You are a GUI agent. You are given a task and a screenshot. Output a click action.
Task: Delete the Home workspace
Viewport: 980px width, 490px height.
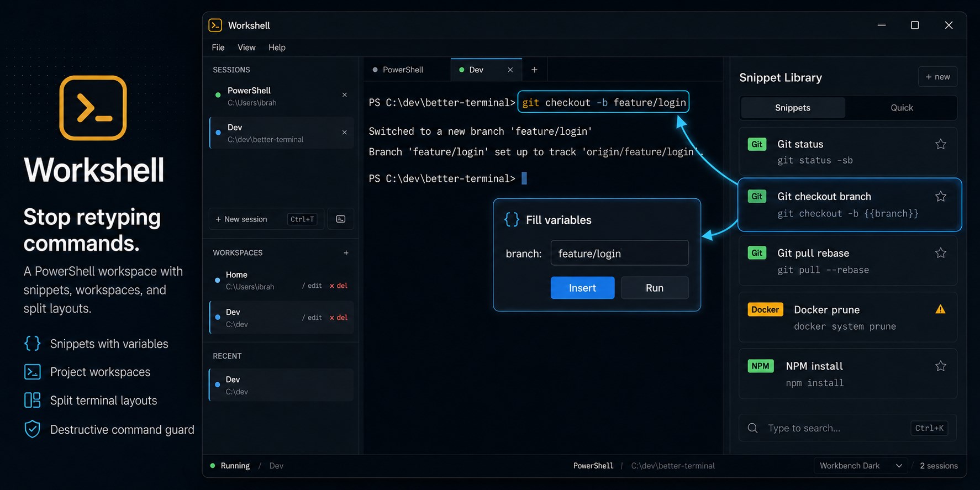[x=339, y=286]
